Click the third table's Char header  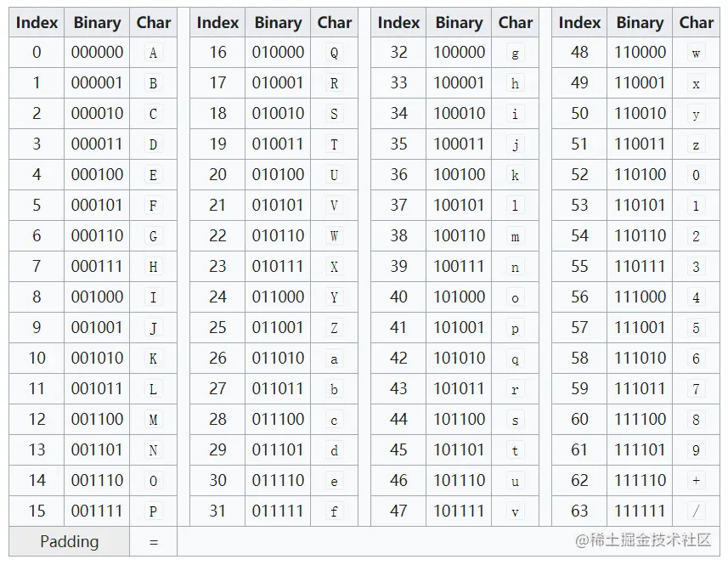tap(516, 22)
